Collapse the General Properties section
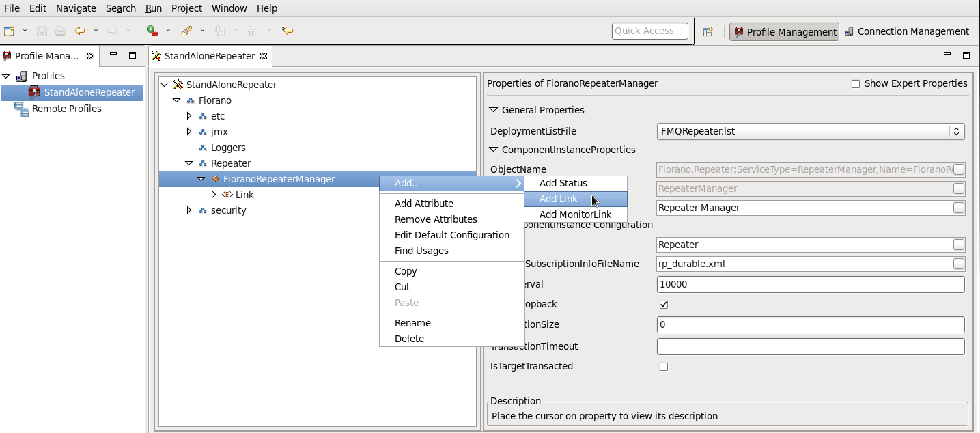The height and width of the screenshot is (433, 980). [494, 110]
